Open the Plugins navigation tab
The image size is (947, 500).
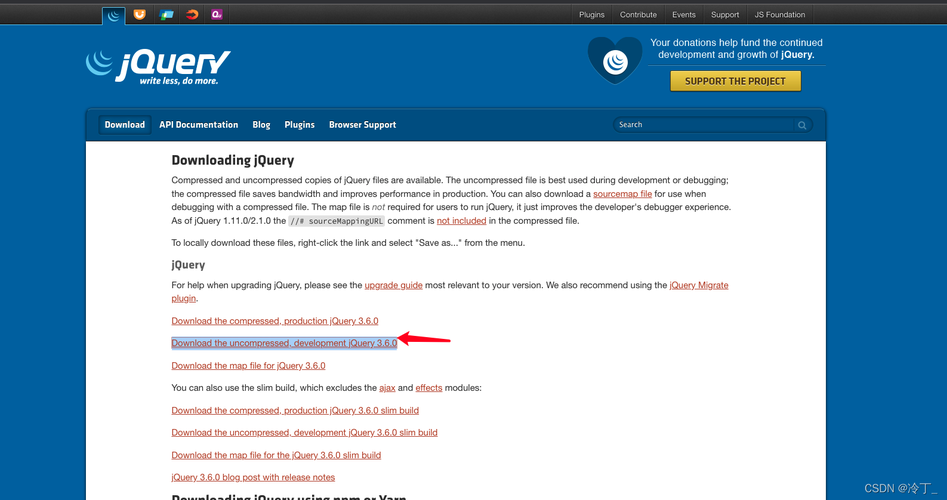(300, 125)
